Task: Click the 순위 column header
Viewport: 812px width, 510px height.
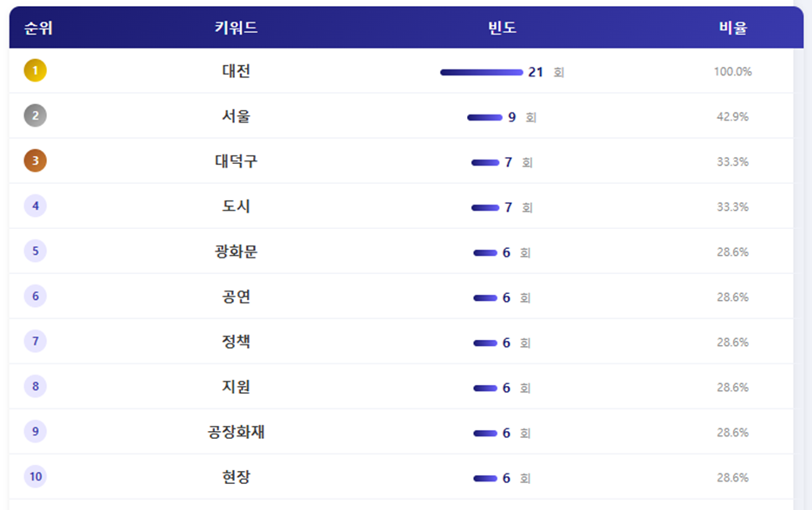Action: click(39, 28)
